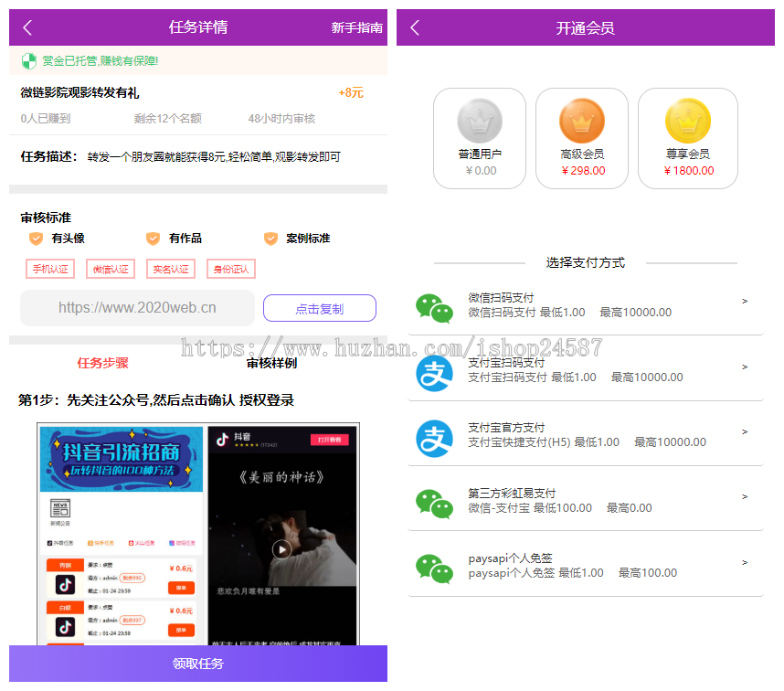The height and width of the screenshot is (691, 784).
Task: Click the Alipay icon for 支付宝官方支付
Action: tap(435, 439)
